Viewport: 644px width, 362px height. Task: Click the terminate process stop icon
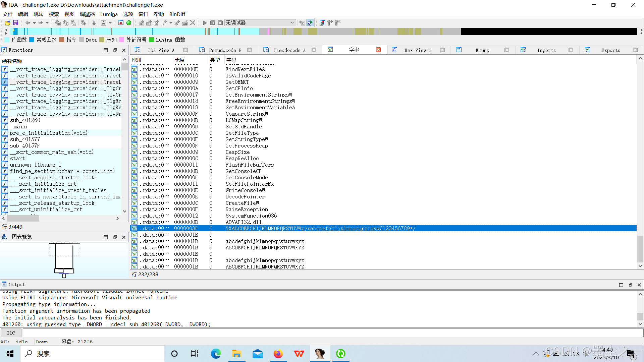click(x=220, y=23)
